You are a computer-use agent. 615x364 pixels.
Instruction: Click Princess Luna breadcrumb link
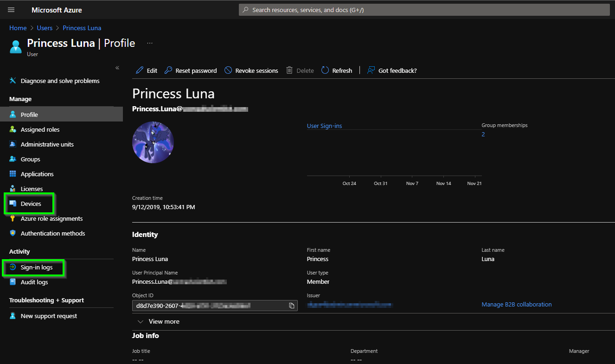[x=82, y=28]
